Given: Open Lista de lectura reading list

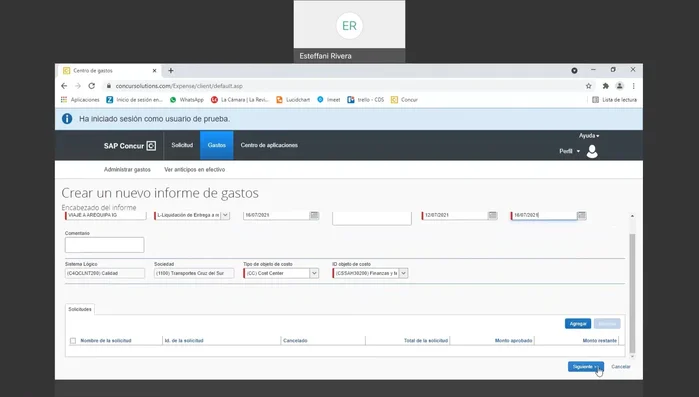Looking at the screenshot, I should click(x=614, y=100).
